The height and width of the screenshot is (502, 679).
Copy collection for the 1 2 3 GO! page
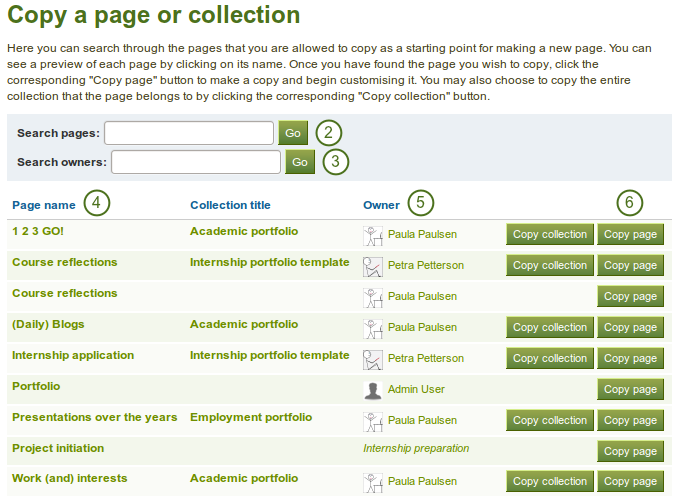point(549,235)
